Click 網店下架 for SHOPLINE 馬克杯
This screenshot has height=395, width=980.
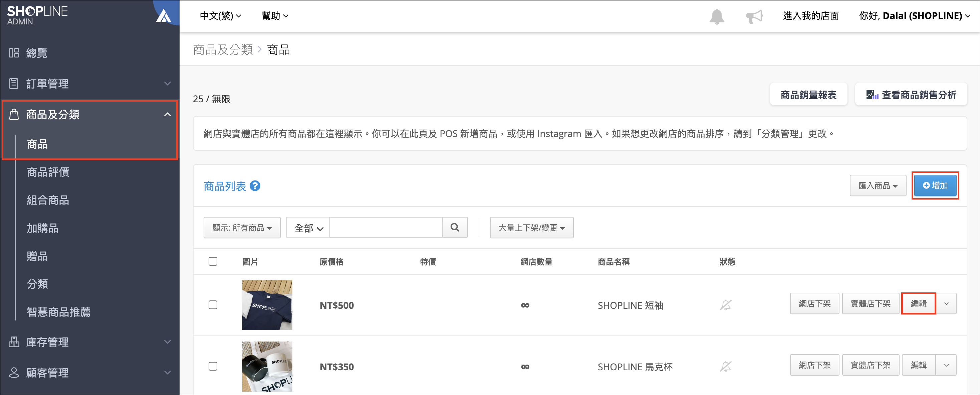814,365
